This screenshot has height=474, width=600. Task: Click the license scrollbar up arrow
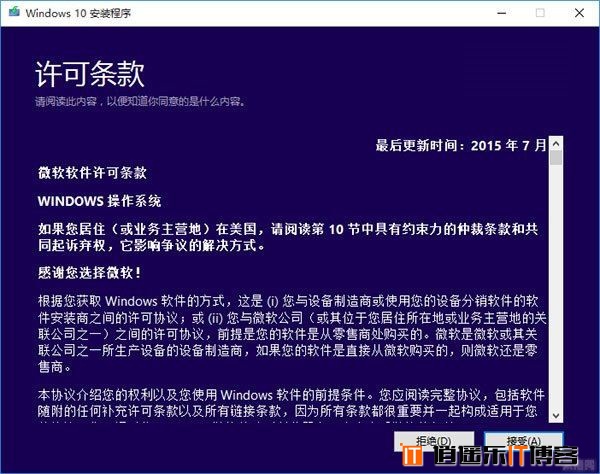[x=556, y=144]
